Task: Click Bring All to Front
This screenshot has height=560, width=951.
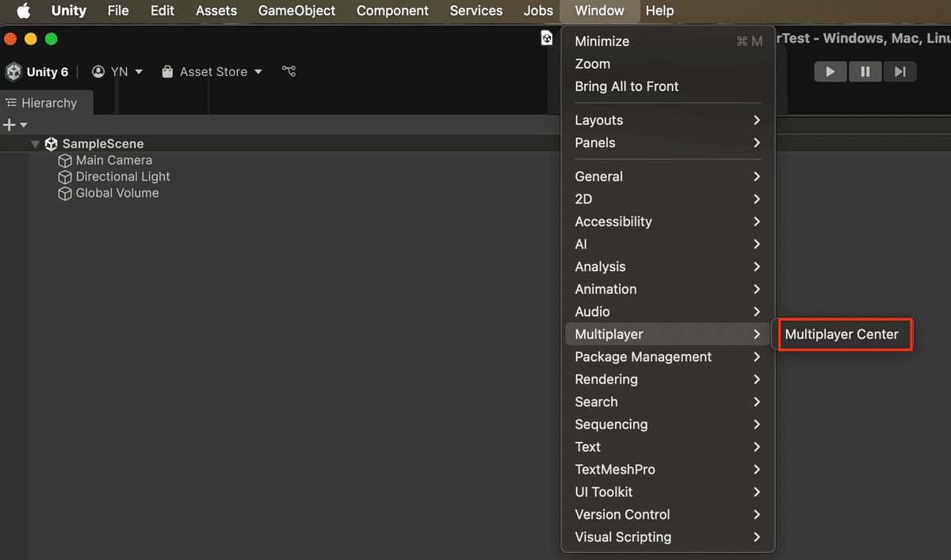Action: (x=627, y=86)
